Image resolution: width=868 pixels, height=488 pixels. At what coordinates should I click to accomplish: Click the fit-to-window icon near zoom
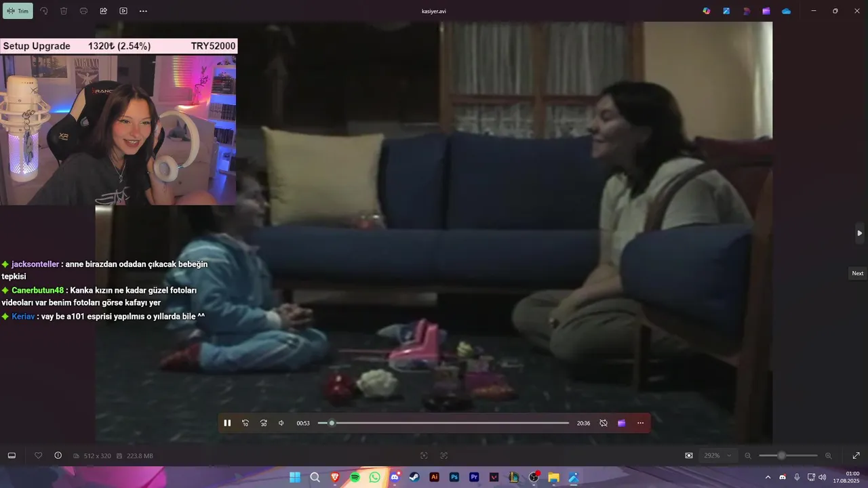click(689, 455)
